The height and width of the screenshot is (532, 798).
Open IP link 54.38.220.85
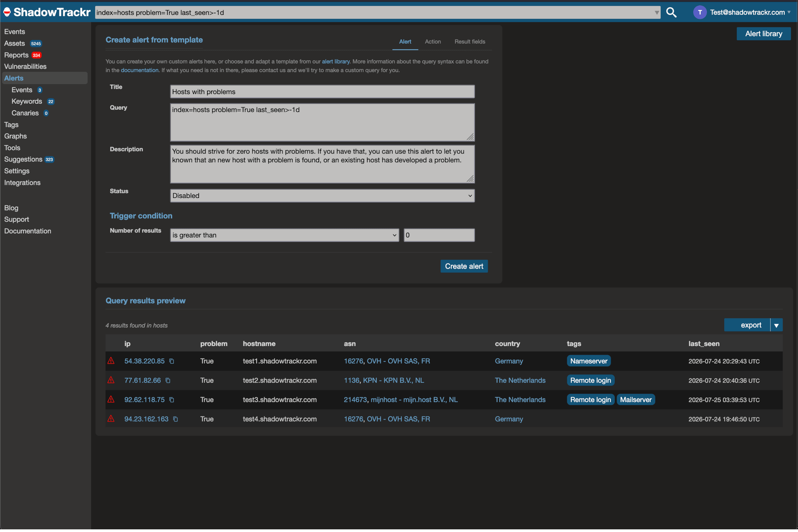pos(145,361)
